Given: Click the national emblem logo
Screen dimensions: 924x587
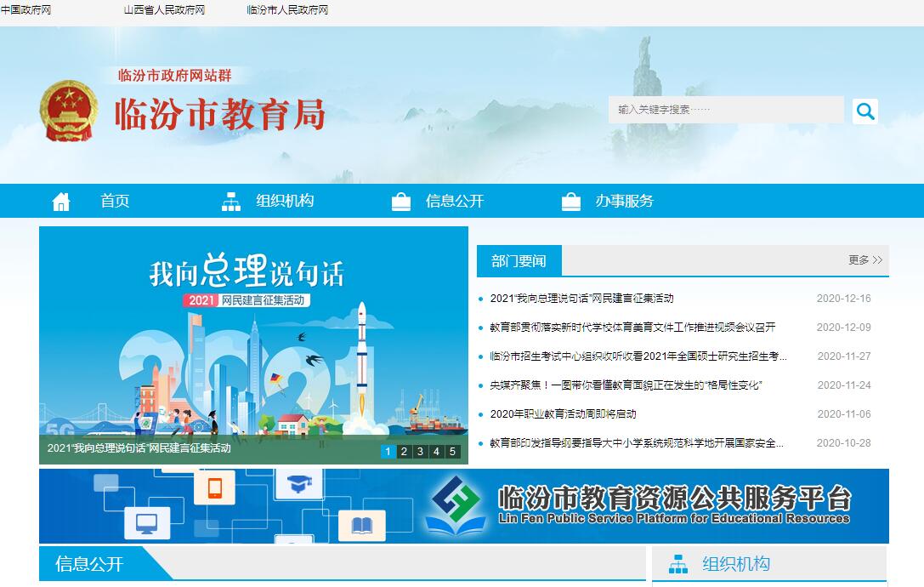Looking at the screenshot, I should 69,111.
